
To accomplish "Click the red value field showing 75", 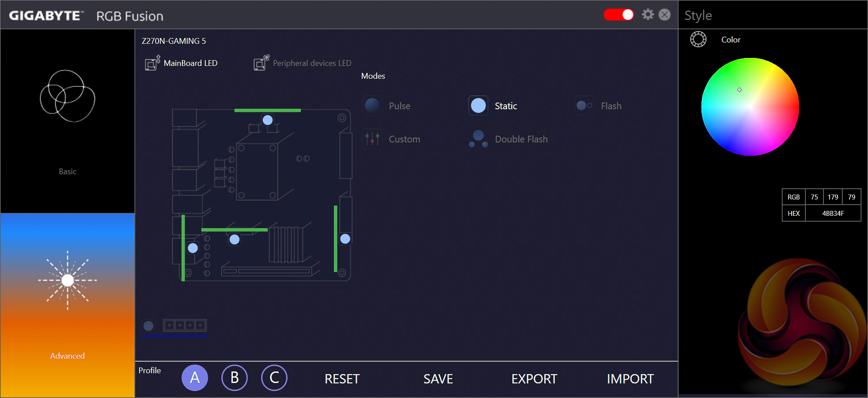I will [x=814, y=197].
